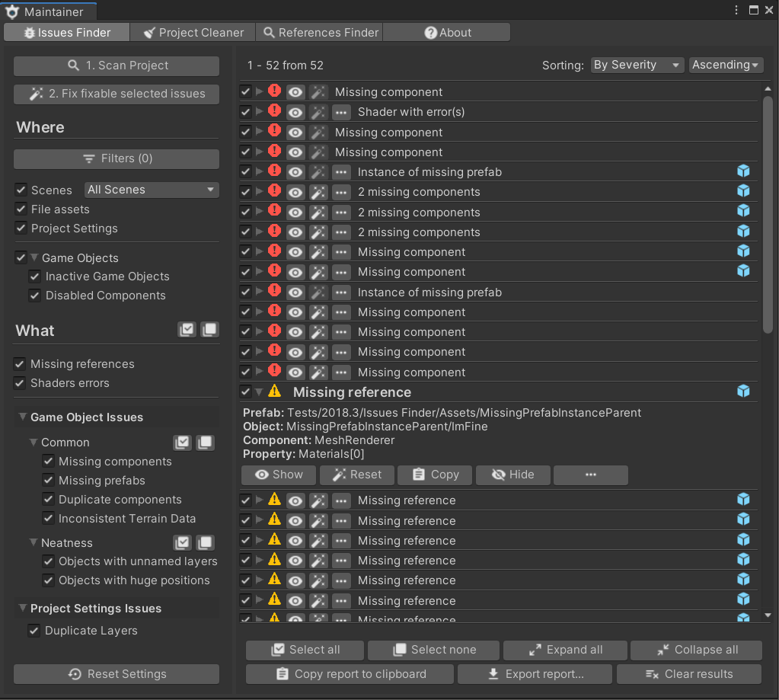Open more actions button in expanded issue details
This screenshot has height=700, width=779.
click(x=591, y=475)
